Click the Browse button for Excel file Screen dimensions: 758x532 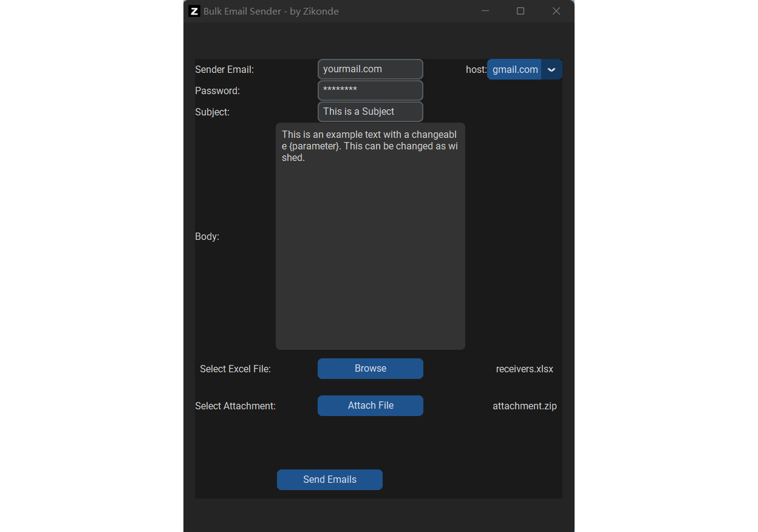370,369
